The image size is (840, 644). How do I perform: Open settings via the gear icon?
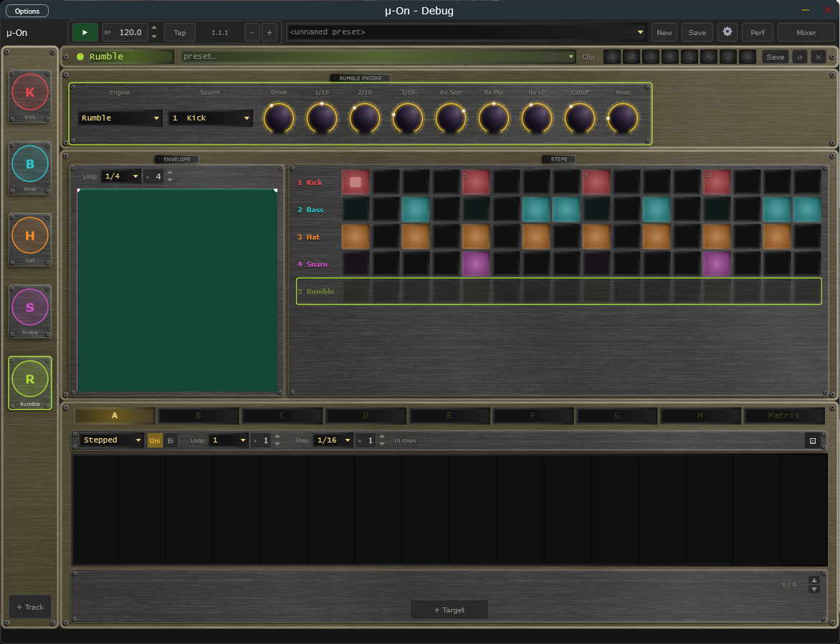point(727,32)
